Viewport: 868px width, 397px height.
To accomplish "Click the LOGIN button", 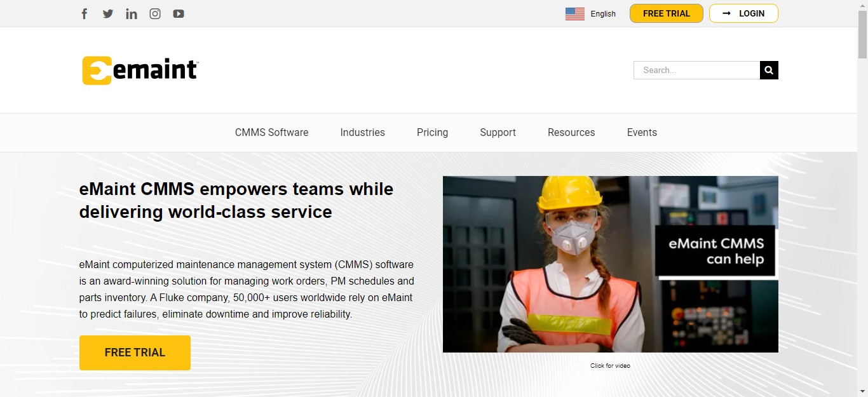I will pos(743,13).
